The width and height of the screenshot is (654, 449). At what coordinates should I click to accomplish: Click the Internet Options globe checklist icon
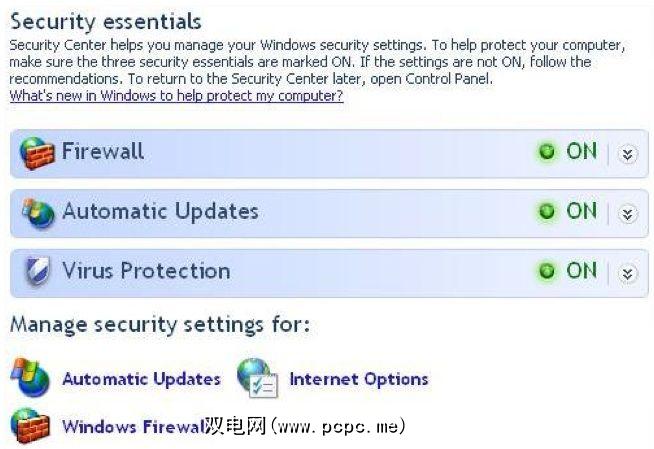pyautogui.click(x=257, y=379)
